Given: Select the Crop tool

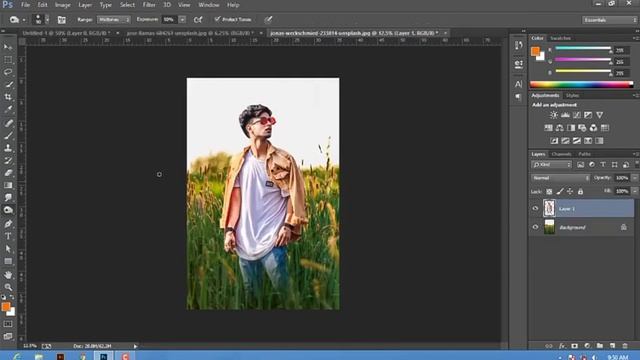Looking at the screenshot, I should click(x=8, y=97).
